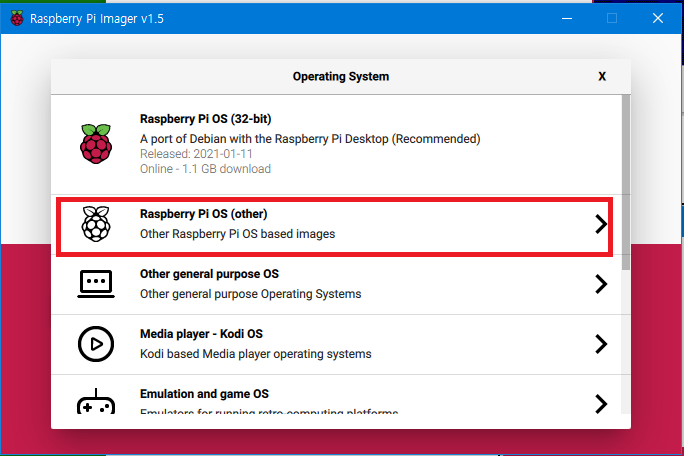Click the outlined raspberry icon for Raspberry Pi OS (other)
Viewport: 684px width, 456px height.
(x=96, y=224)
